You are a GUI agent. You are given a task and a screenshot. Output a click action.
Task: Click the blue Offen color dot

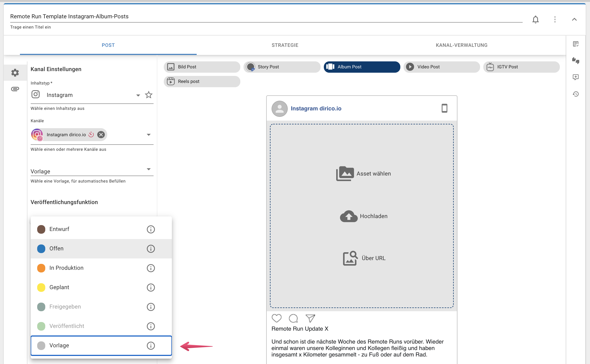[x=41, y=249]
